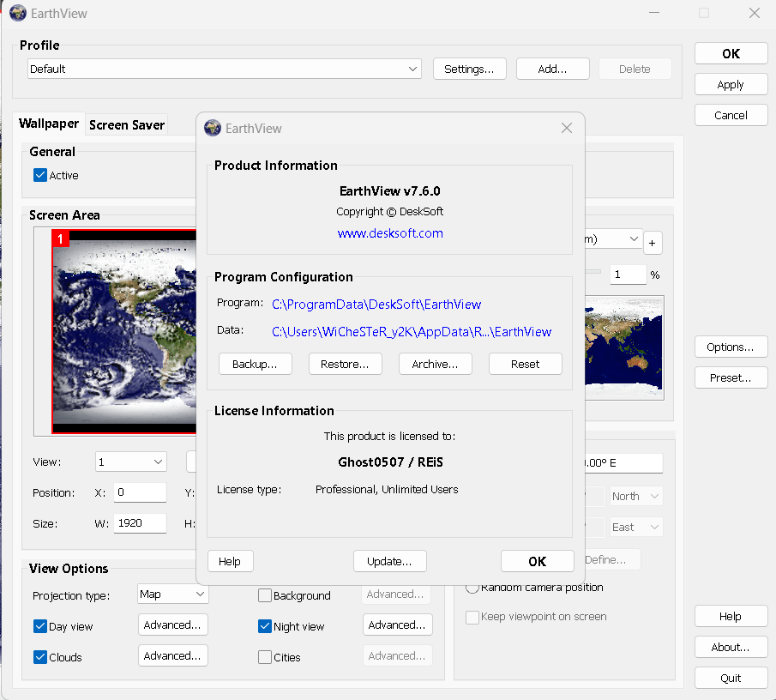The width and height of the screenshot is (776, 700).
Task: Click the Preset... button
Action: coord(731,377)
